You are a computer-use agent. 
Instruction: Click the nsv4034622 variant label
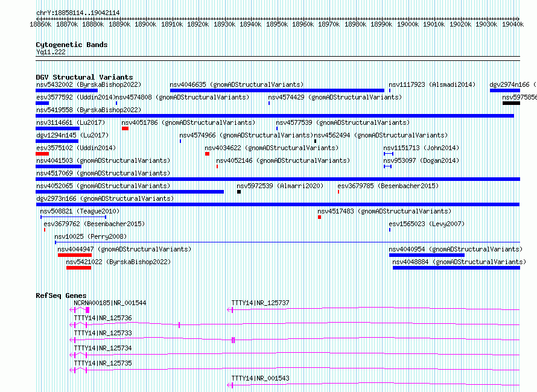pos(272,148)
